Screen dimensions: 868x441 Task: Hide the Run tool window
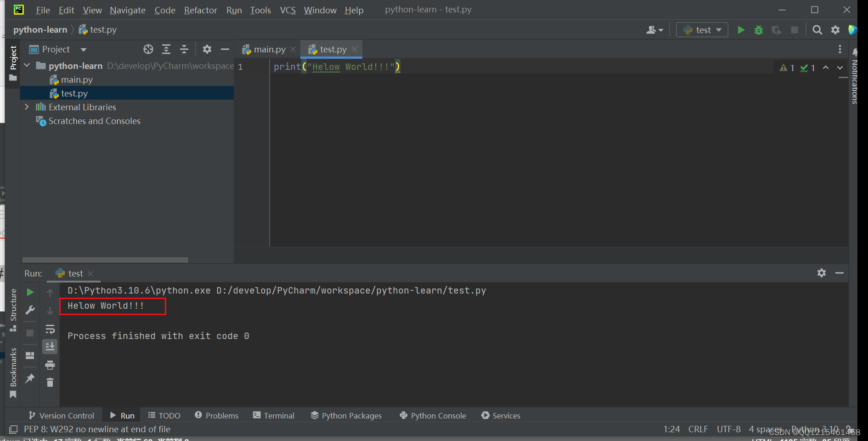[x=840, y=273]
